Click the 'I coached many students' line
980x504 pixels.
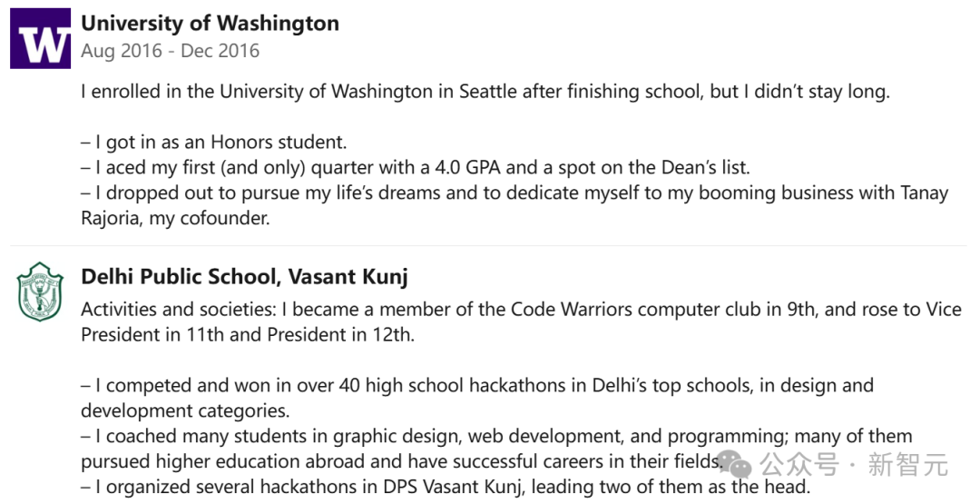[x=497, y=436]
